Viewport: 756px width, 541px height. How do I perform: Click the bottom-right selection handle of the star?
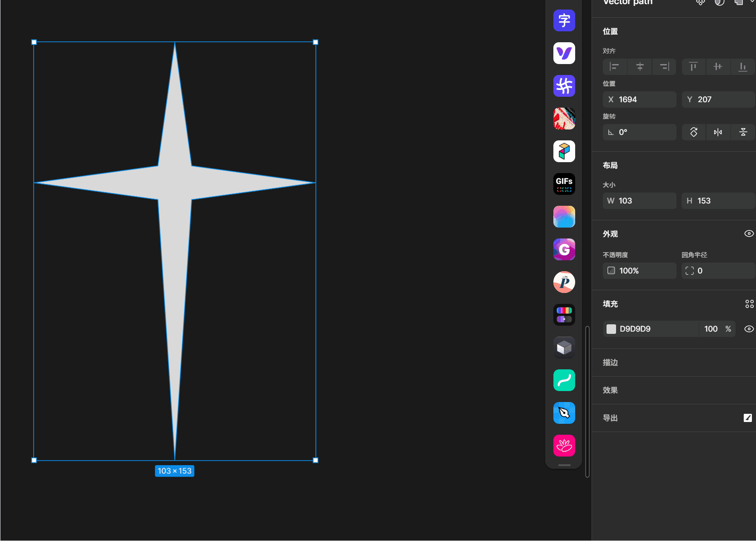(x=316, y=460)
